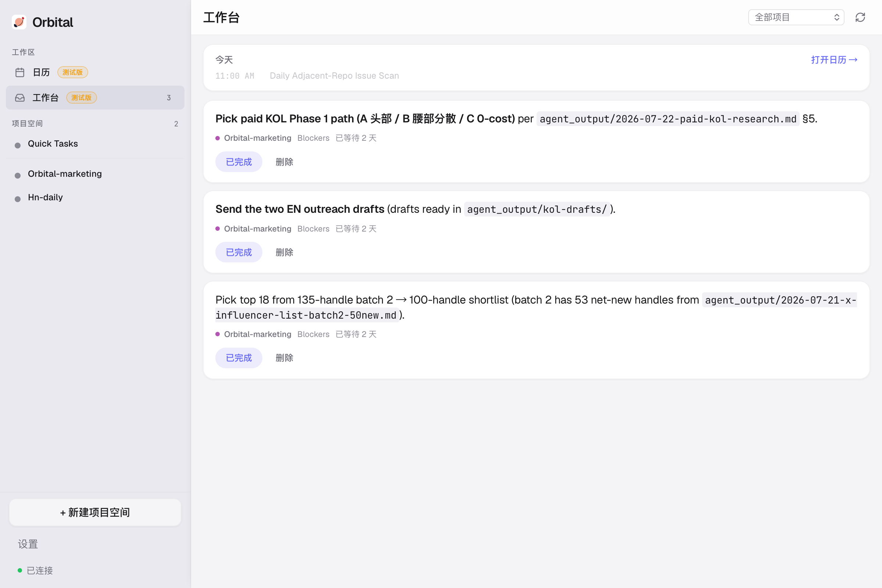Click the Send the two EN outreach title
Image resolution: width=882 pixels, height=588 pixels.
[300, 209]
